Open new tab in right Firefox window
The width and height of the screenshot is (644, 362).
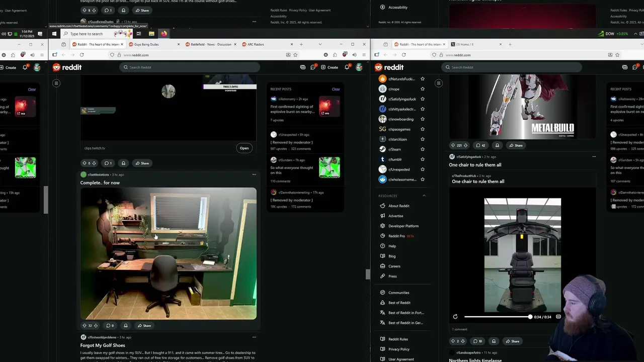pos(510,44)
